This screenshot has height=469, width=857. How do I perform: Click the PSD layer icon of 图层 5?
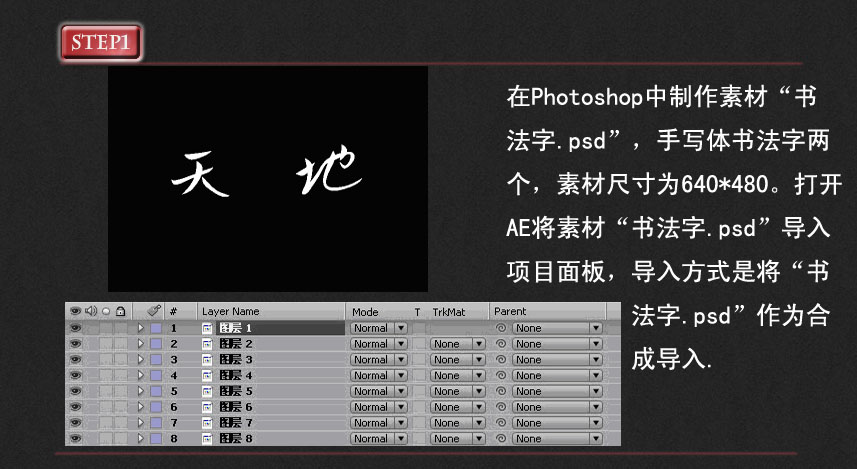pos(207,391)
